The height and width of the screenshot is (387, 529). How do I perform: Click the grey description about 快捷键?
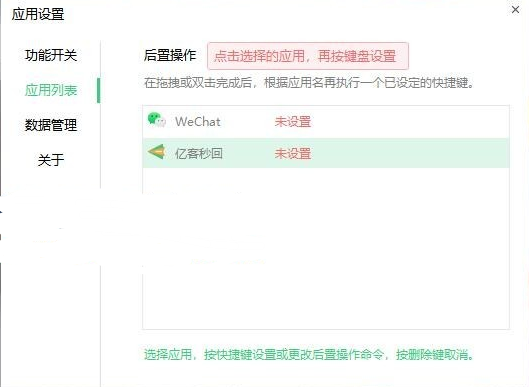(309, 83)
